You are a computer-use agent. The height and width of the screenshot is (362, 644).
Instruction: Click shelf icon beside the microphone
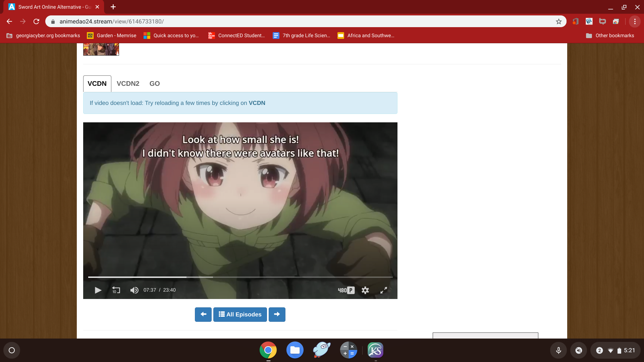coord(579,350)
